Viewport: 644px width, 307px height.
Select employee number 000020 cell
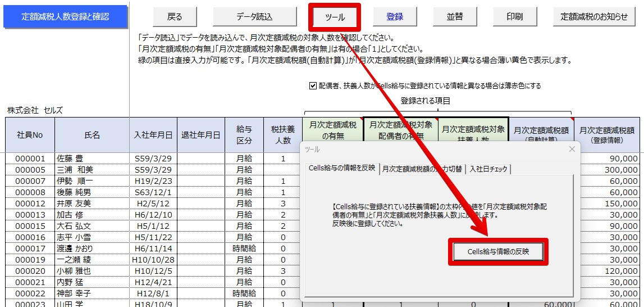[30, 271]
